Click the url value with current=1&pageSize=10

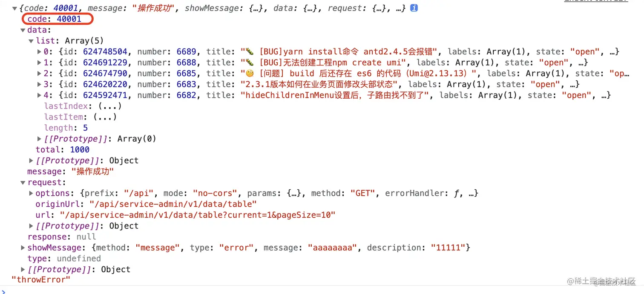pos(198,215)
